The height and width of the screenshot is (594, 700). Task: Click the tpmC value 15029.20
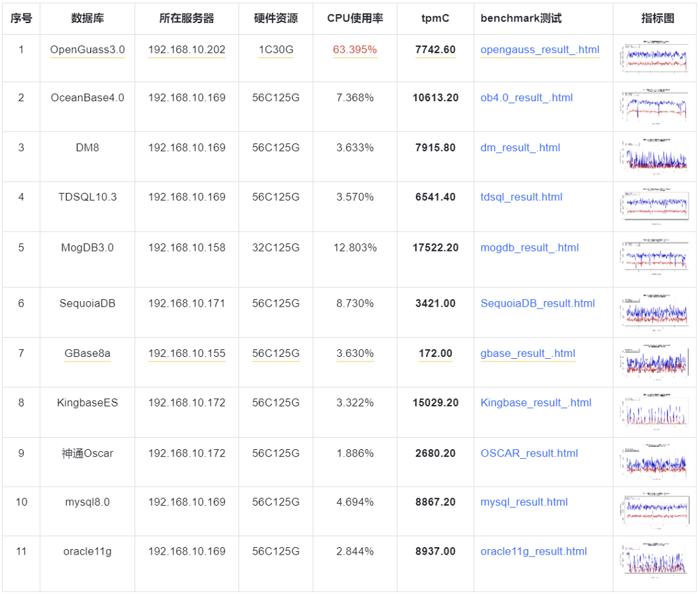(x=435, y=402)
